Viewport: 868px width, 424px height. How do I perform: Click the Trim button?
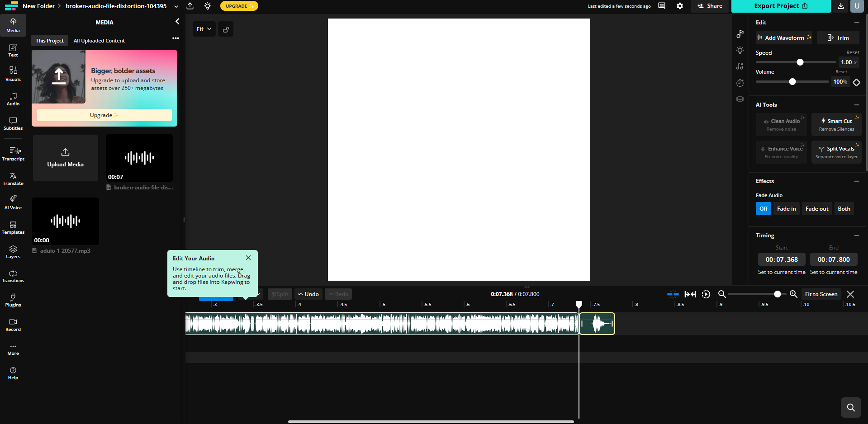tap(838, 38)
